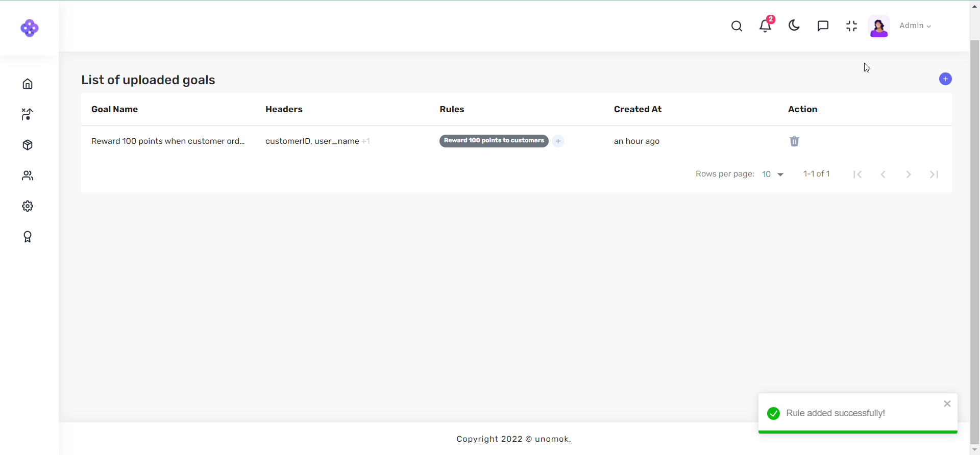Open the award badge sidebar icon

[28, 237]
